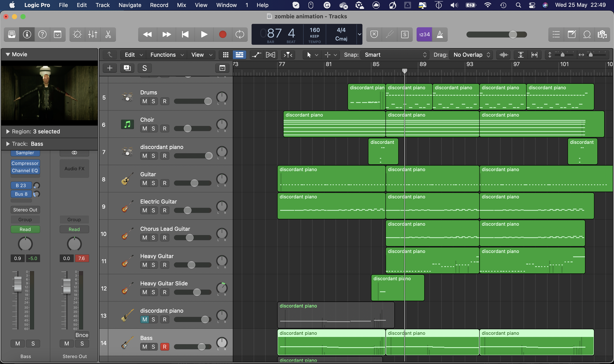
Task: Click the Drums track icon
Action: [127, 97]
